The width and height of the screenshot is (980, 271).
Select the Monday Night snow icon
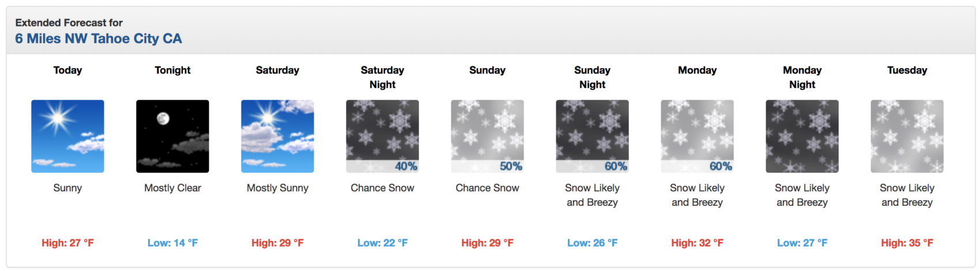pyautogui.click(x=802, y=136)
